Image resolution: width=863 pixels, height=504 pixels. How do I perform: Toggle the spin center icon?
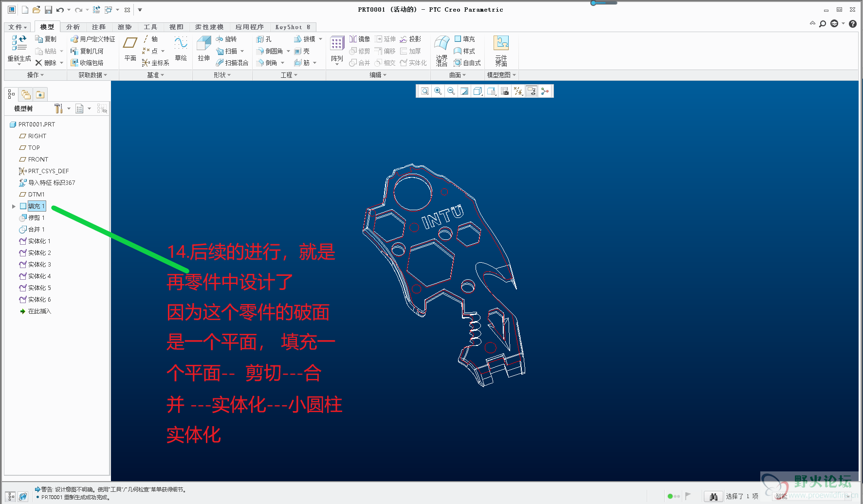pyautogui.click(x=545, y=91)
